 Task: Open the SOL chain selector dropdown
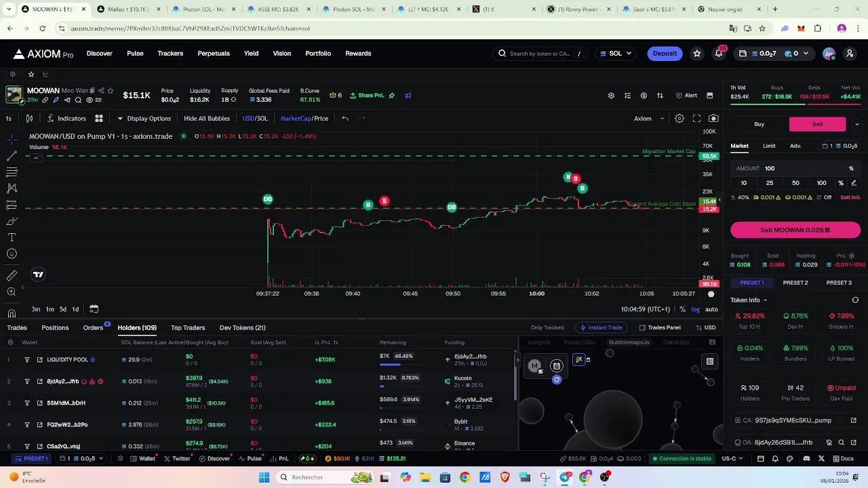click(x=616, y=54)
